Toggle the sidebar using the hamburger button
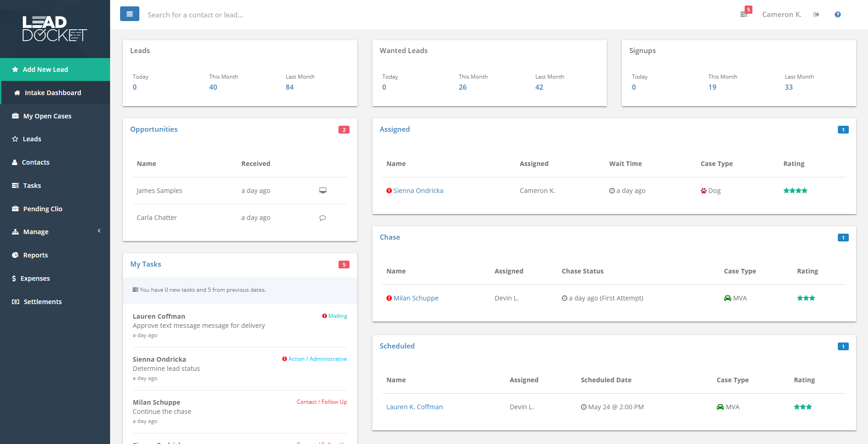 [x=130, y=14]
